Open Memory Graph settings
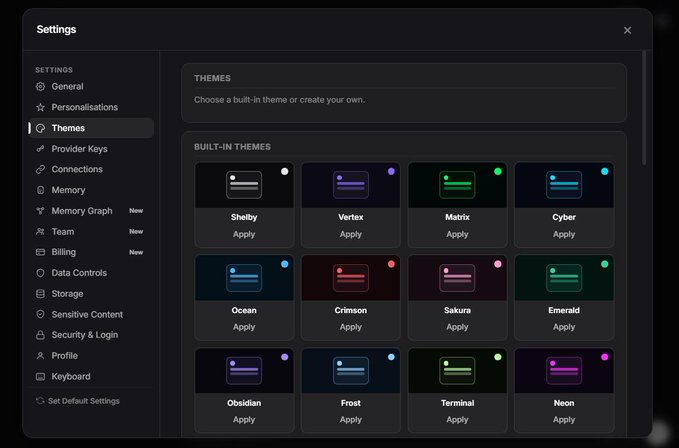Screen dimensions: 679x448 tap(91, 211)
